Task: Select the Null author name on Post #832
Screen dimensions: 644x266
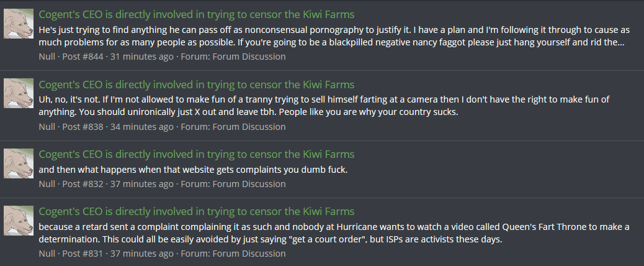Action: click(47, 184)
